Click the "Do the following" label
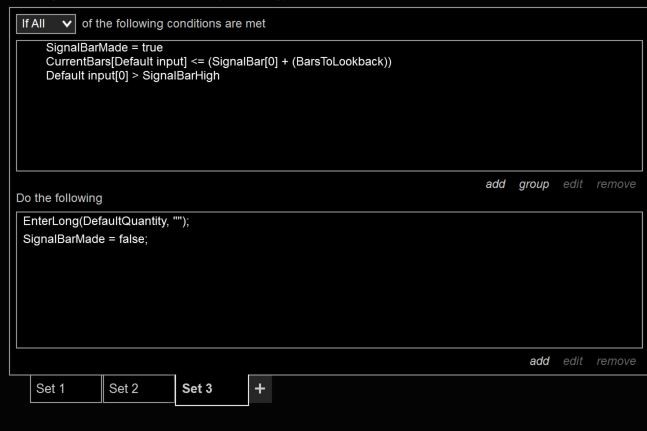 (59, 198)
